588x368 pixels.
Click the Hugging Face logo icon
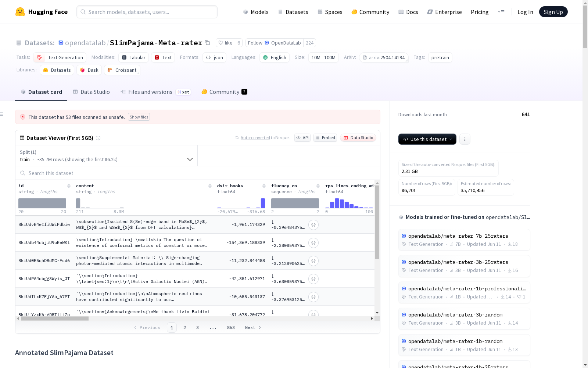click(x=20, y=12)
